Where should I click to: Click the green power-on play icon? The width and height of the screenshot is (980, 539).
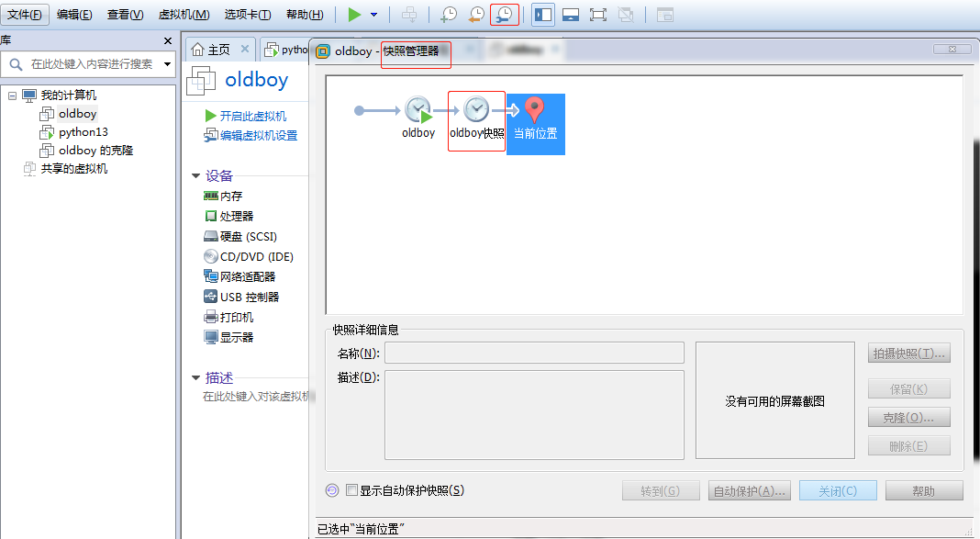tap(354, 15)
